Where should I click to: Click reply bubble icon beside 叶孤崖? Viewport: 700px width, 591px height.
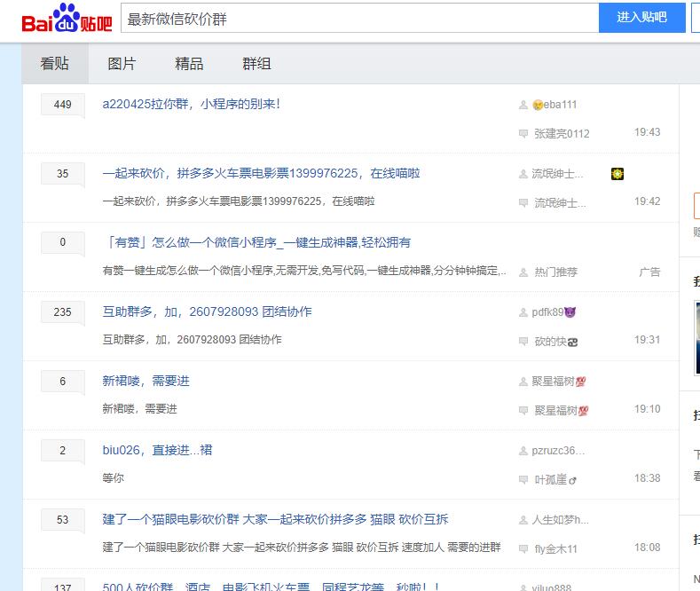tap(523, 479)
